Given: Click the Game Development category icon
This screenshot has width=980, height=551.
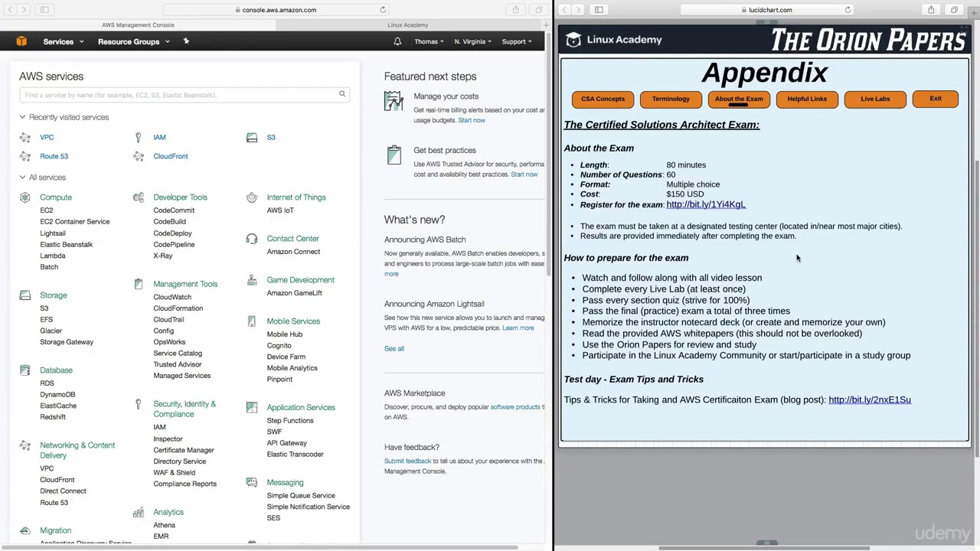Looking at the screenshot, I should click(x=252, y=280).
